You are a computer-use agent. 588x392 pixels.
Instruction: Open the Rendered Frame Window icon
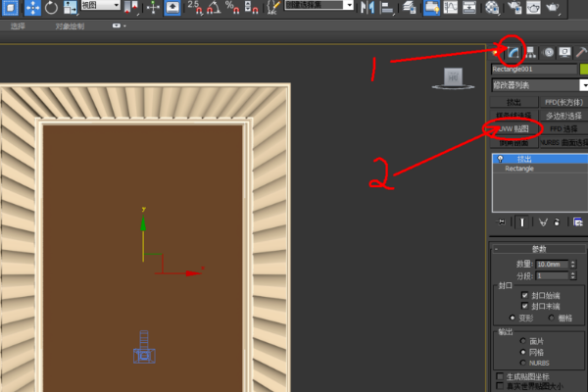tap(533, 7)
